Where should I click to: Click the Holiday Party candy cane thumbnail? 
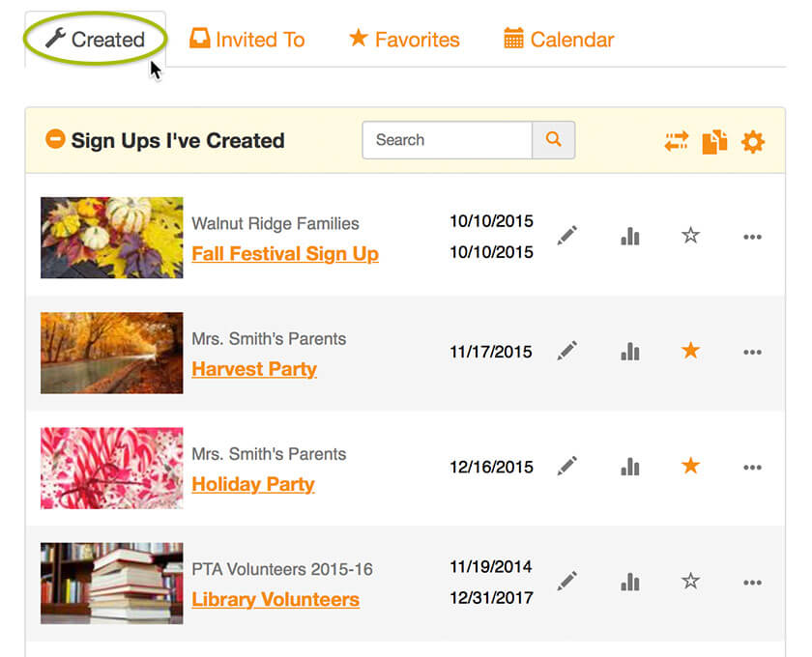[x=112, y=468]
